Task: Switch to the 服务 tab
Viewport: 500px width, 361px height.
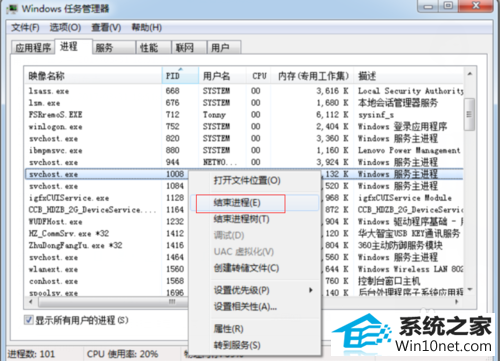Action: [x=114, y=48]
